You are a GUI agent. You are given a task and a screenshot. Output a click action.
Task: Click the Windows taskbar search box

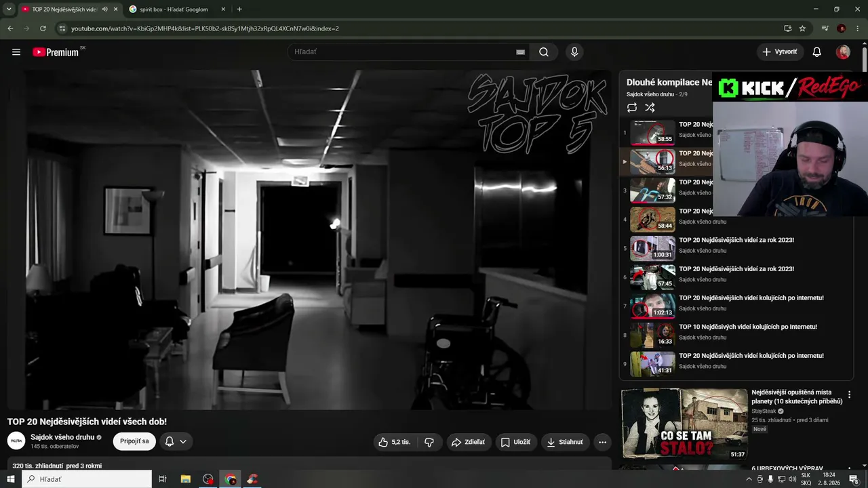click(x=87, y=479)
